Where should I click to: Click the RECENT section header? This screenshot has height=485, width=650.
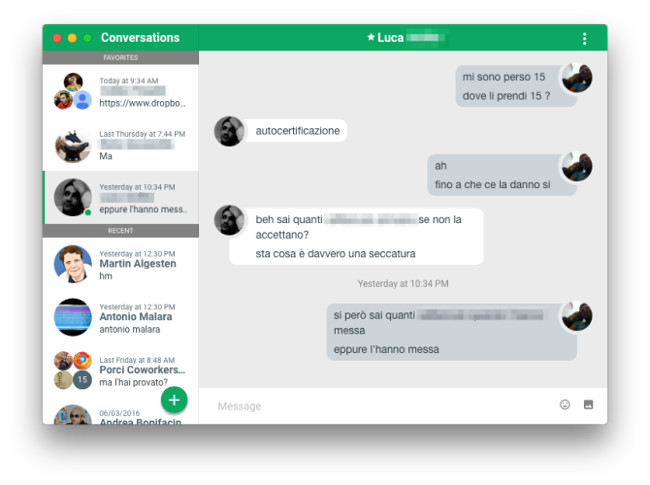(x=121, y=231)
